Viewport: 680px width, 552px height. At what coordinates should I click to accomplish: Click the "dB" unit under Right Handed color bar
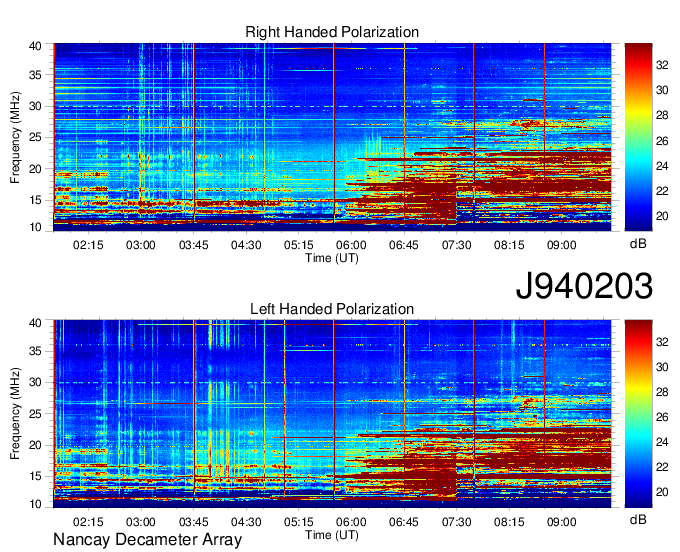(x=638, y=244)
